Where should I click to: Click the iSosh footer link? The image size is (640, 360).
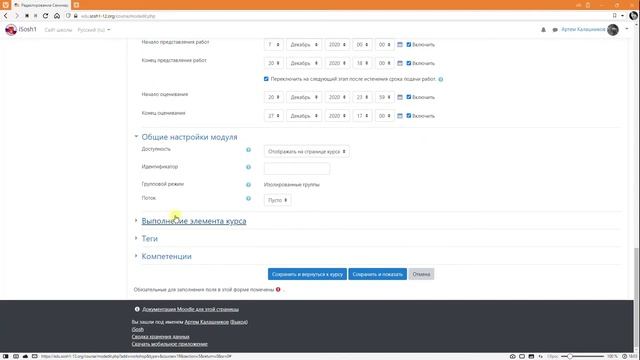pos(138,329)
